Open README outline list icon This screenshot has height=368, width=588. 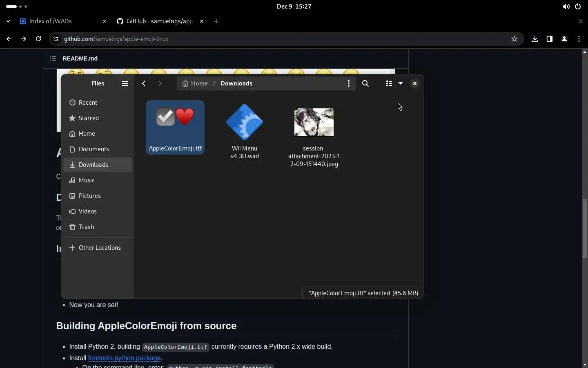(53, 58)
